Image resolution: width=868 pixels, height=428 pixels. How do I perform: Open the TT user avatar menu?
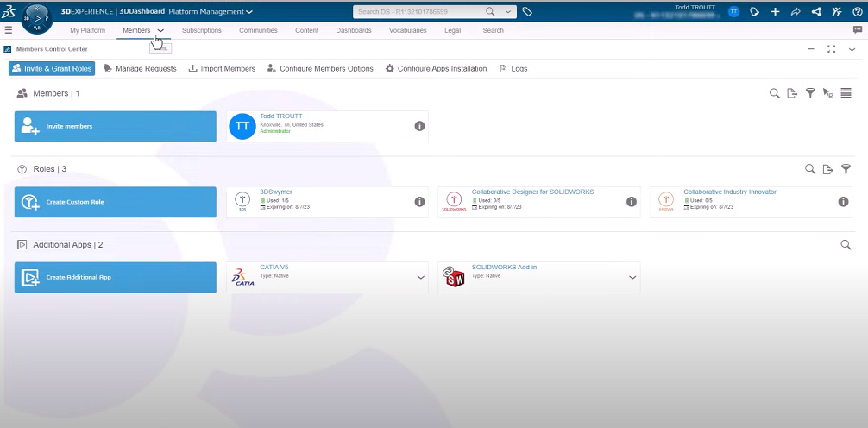click(x=733, y=11)
